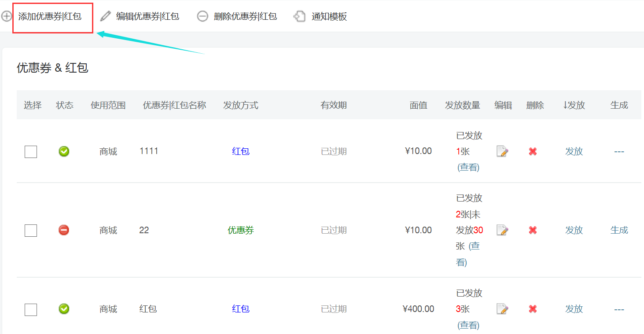Viewport: 644px width, 334px height.
Task: Open (查看) link under 已发放 1张
Action: click(468, 167)
